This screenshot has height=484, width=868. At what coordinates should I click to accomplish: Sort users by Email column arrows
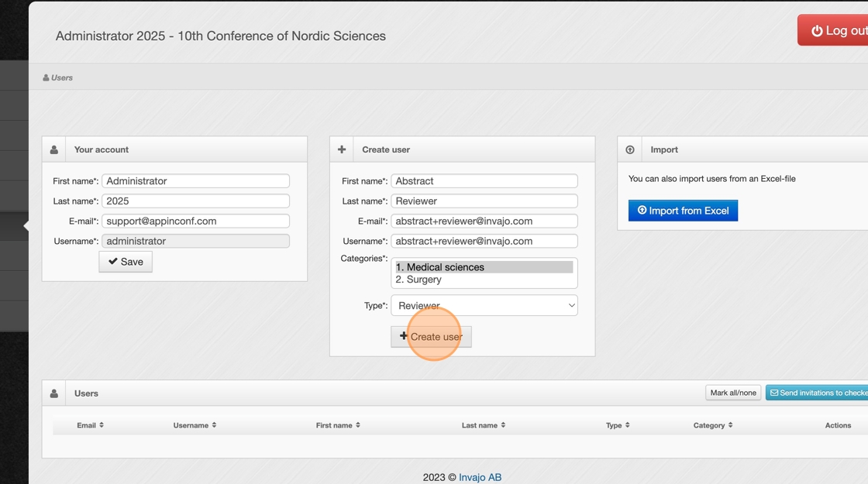[102, 425]
